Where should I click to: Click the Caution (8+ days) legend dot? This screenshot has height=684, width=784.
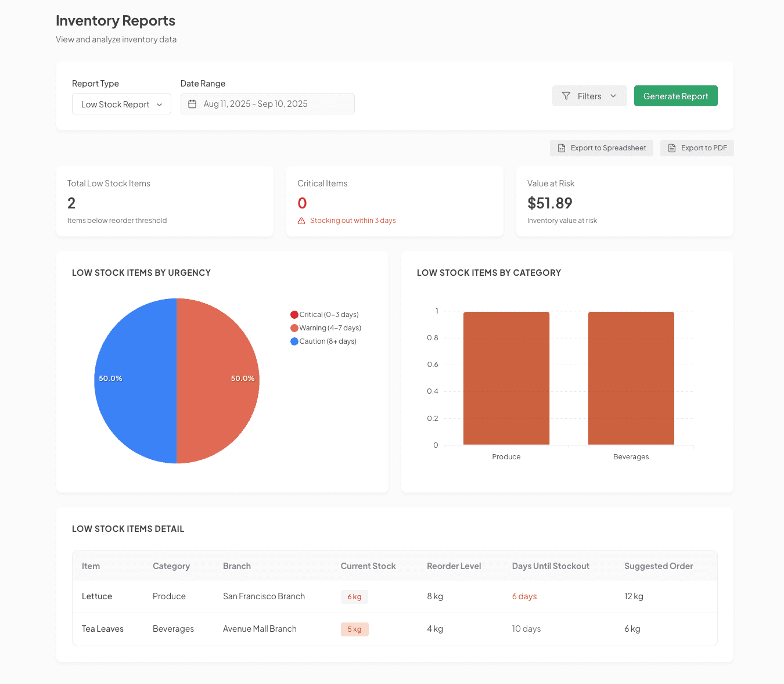pos(294,341)
